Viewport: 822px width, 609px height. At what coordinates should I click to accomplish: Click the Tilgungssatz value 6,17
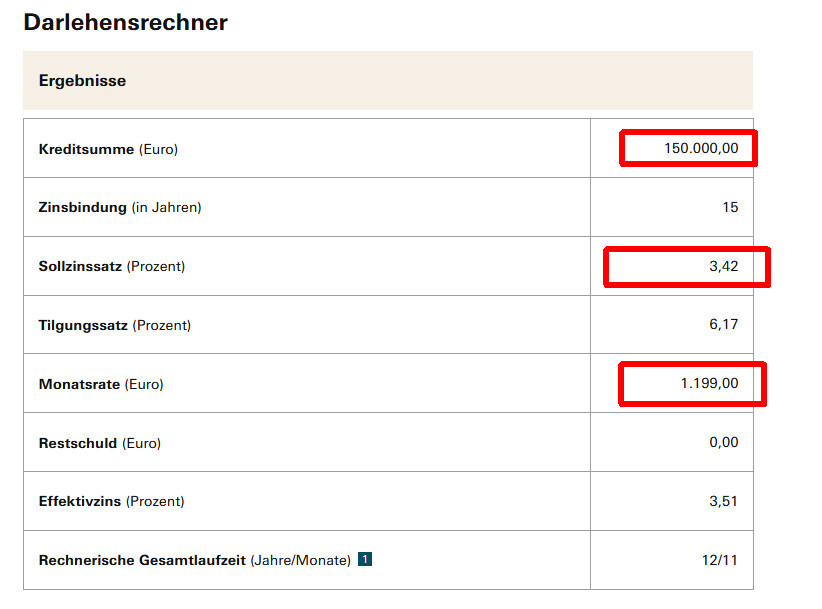(x=723, y=325)
